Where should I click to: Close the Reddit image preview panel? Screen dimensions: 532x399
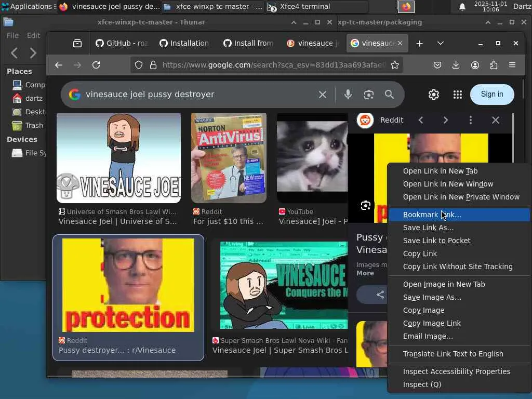click(495, 120)
